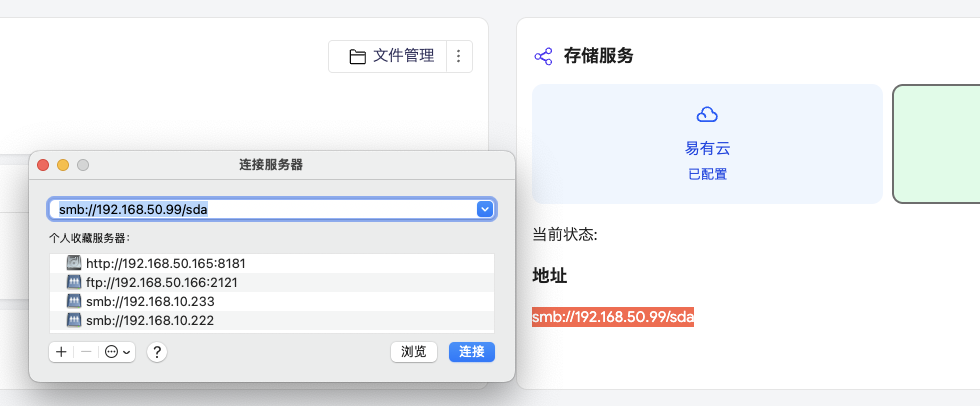980x406 pixels.
Task: Click the 连接服务器 dialog title
Action: (271, 165)
